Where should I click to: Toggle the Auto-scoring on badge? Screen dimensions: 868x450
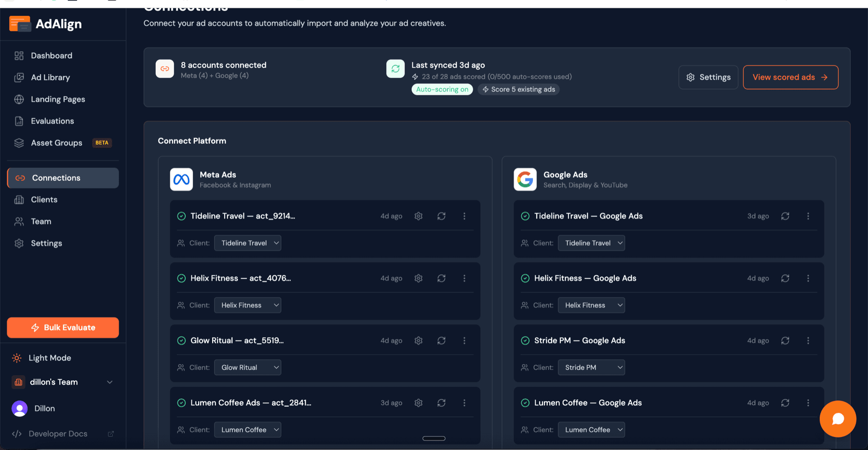pyautogui.click(x=442, y=89)
